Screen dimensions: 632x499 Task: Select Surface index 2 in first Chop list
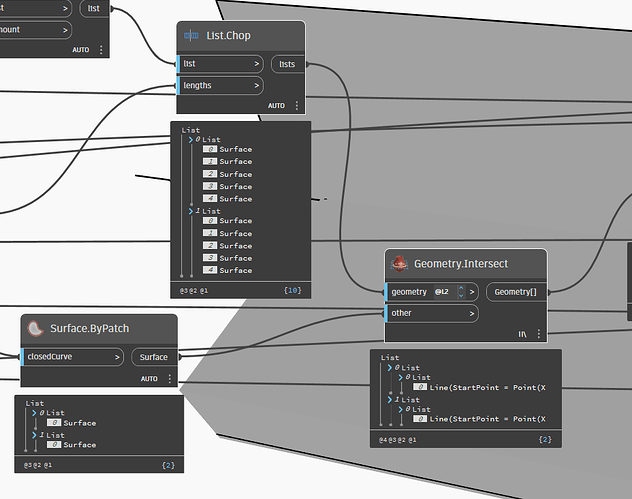click(227, 174)
